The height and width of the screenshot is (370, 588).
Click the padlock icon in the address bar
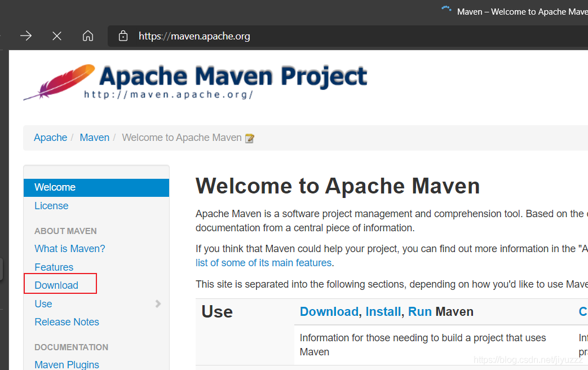point(123,36)
